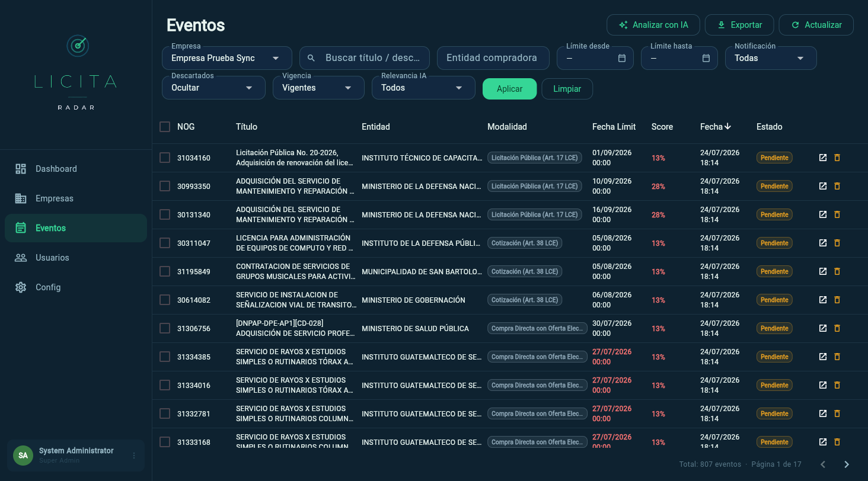Refresh list with Actualizar button
The image size is (868, 481).
[816, 25]
